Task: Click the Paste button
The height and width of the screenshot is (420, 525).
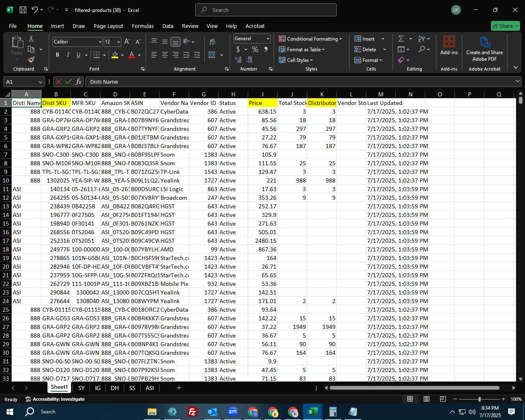Action: pos(17,46)
